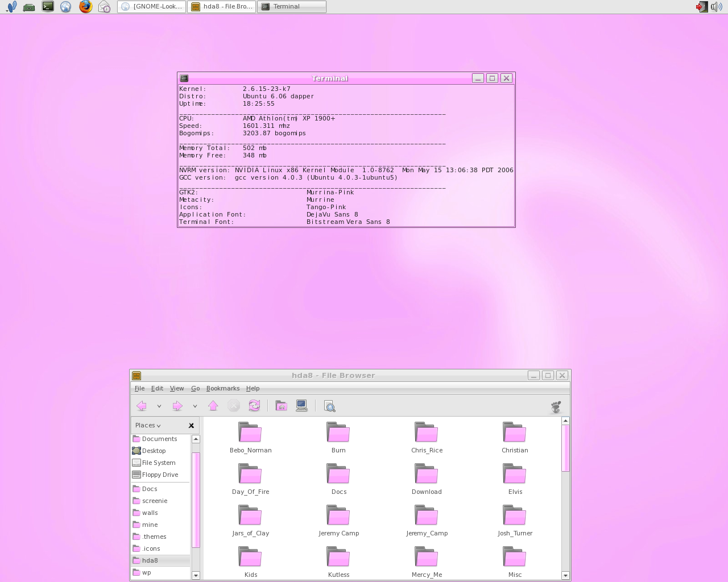Expand the Back history dropdown arrow
This screenshot has height=582, width=728.
pyautogui.click(x=159, y=406)
